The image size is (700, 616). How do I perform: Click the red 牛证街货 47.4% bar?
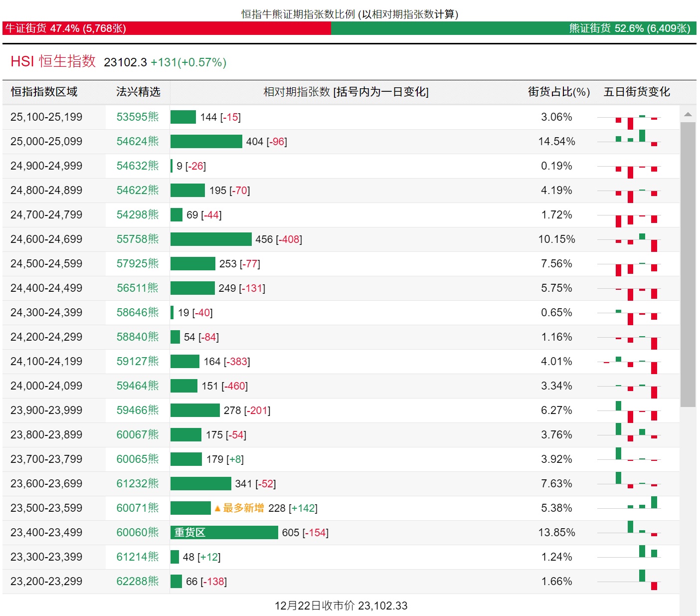(167, 28)
